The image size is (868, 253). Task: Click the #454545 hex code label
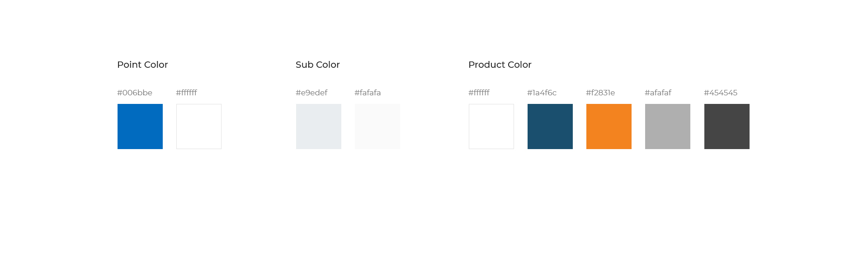point(721,93)
